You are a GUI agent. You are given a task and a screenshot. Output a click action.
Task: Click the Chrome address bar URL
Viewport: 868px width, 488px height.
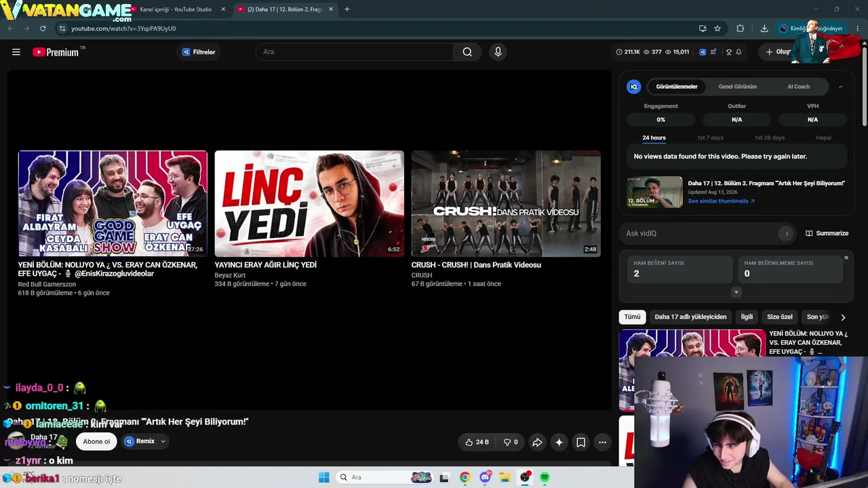[123, 28]
